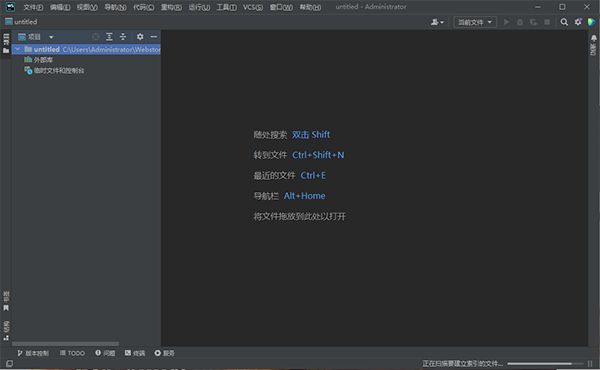Viewport: 600px width, 370px height.
Task: Toggle tool window bars at bottom-left corner
Action: pyautogui.click(x=9, y=363)
